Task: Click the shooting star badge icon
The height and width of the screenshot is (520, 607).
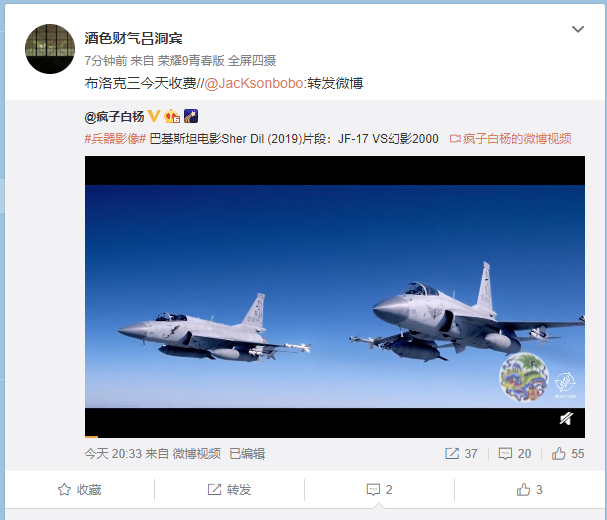Action: click(191, 116)
